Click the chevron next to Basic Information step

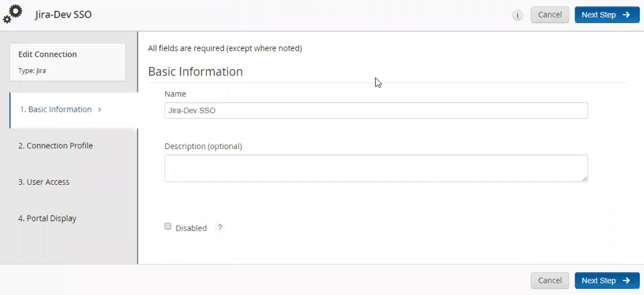(99, 109)
